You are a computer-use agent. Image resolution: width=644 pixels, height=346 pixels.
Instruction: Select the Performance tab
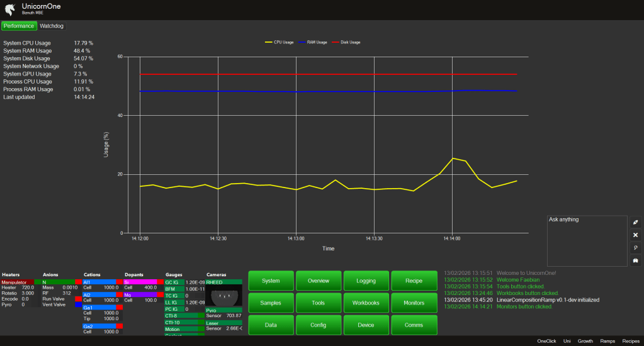(19, 26)
